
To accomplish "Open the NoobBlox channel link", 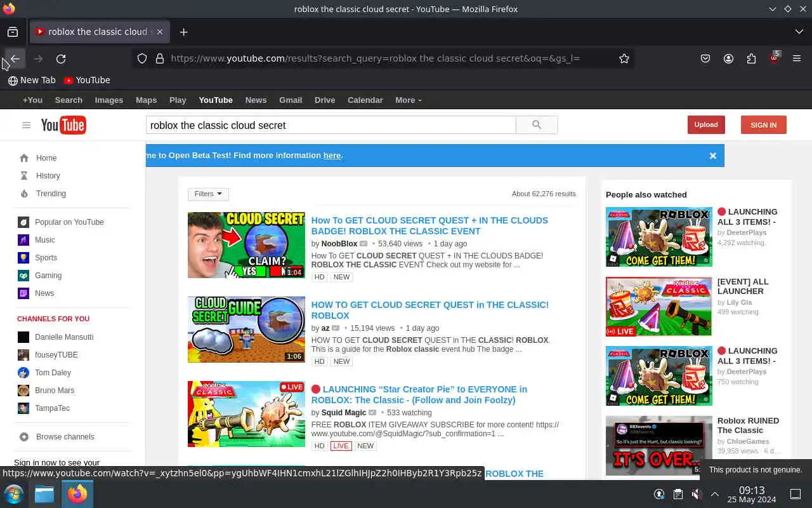I will click(339, 244).
